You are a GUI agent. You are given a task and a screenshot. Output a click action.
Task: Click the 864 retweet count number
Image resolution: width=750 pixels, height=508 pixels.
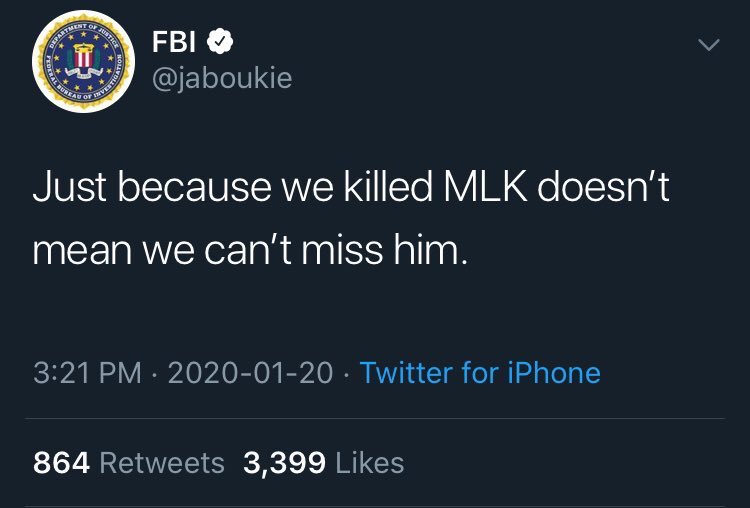coord(62,463)
